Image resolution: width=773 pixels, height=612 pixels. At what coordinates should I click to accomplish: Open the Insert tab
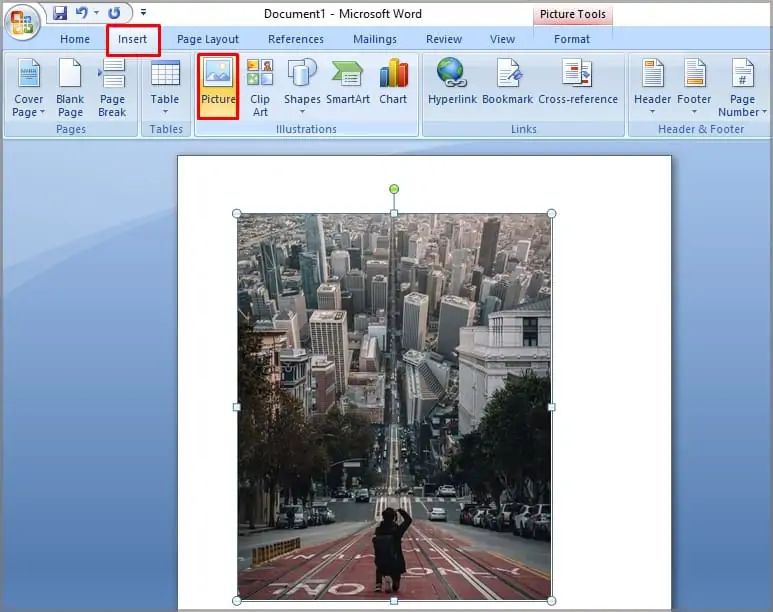133,39
